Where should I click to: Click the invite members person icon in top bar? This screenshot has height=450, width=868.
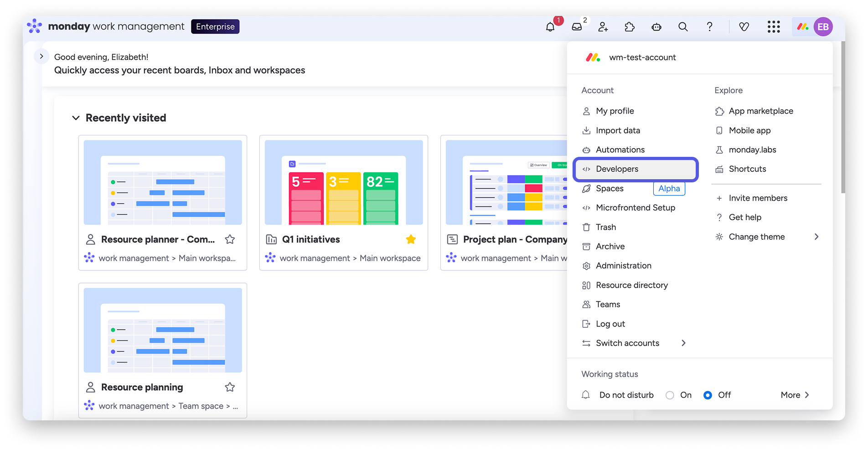pos(603,27)
